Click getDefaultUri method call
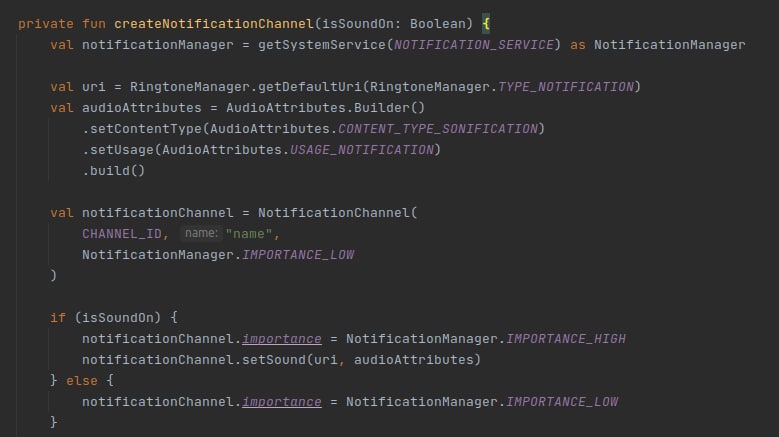This screenshot has height=437, width=779. click(309, 87)
